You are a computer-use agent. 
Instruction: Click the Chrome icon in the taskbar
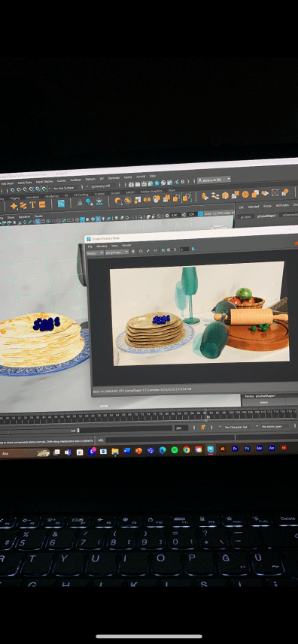click(186, 449)
